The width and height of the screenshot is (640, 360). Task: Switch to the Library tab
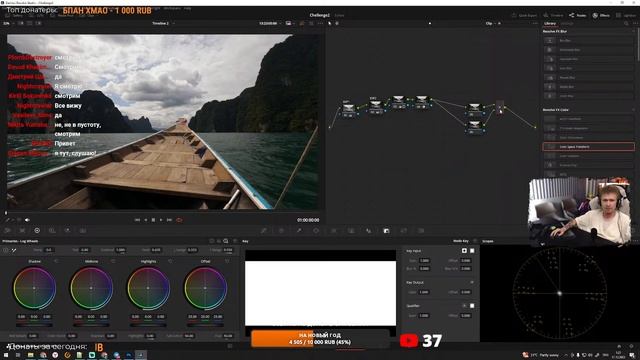pos(550,24)
